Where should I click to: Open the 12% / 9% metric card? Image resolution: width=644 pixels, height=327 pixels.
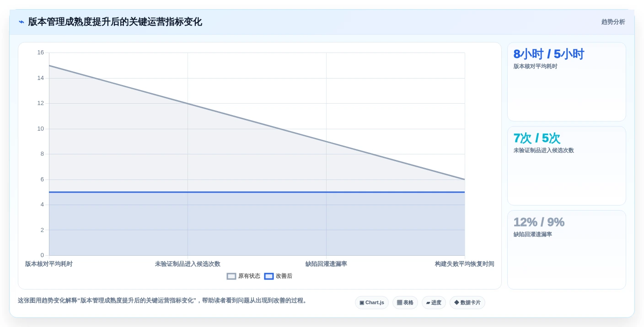pyautogui.click(x=567, y=250)
